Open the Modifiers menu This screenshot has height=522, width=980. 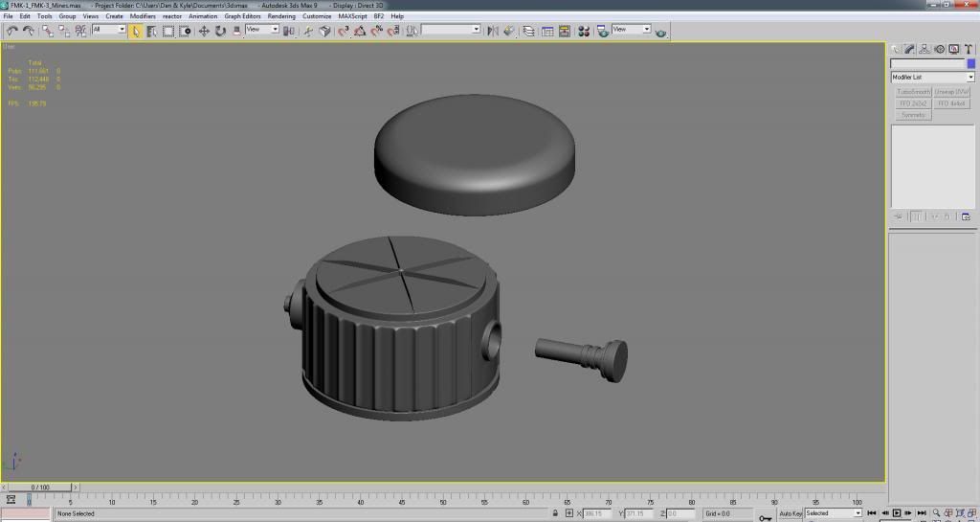(x=143, y=16)
